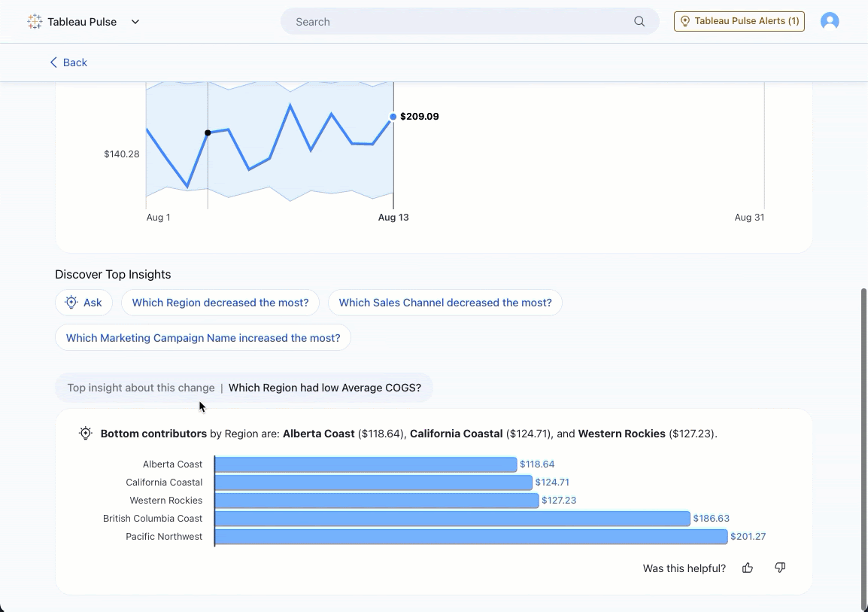Image resolution: width=868 pixels, height=612 pixels.
Task: Click the bell icon on Tableau Pulse Alerts
Action: (x=686, y=21)
